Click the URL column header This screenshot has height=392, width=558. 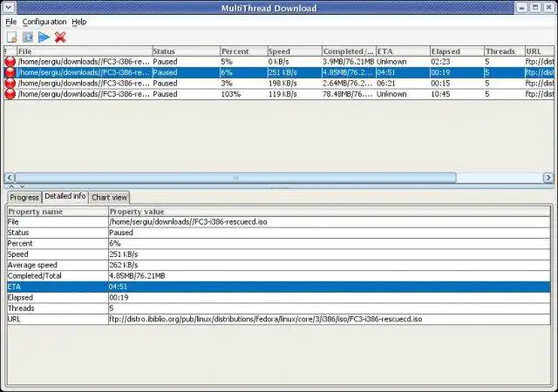pyautogui.click(x=539, y=51)
